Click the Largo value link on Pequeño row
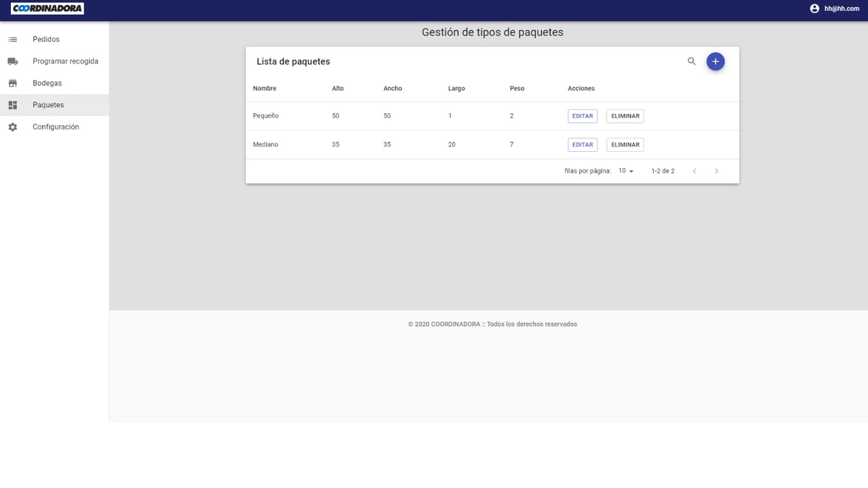Viewport: 868px width, 488px height. click(450, 115)
